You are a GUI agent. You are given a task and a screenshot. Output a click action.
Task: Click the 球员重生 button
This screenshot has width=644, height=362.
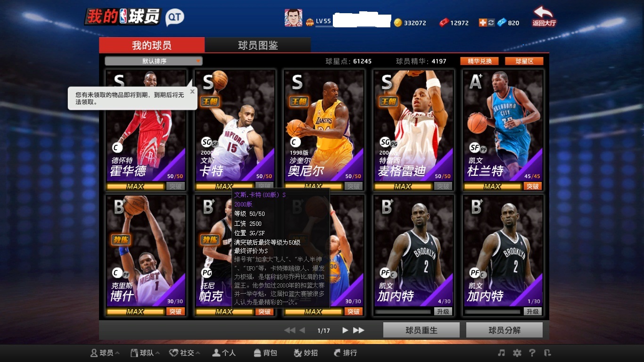tap(421, 330)
